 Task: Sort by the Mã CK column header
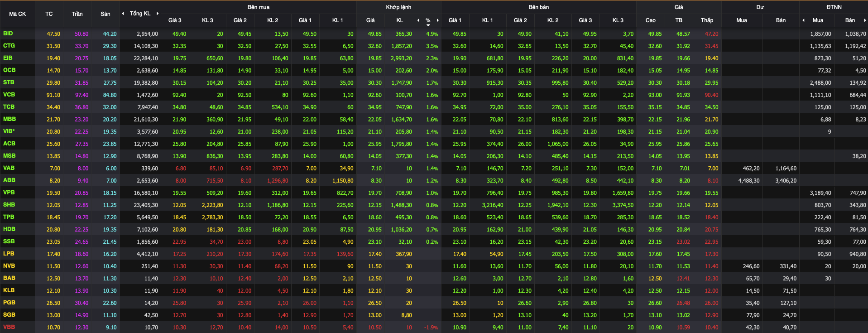tap(18, 14)
